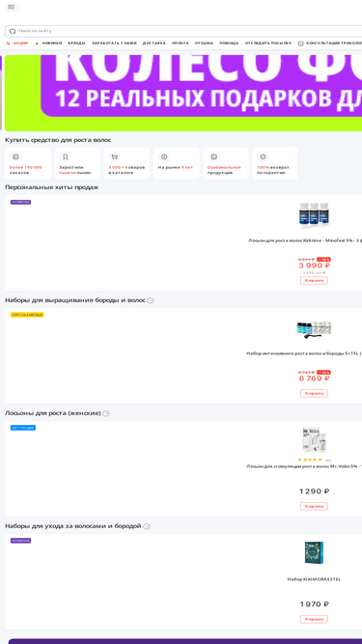
Task: Open Лосьон для стимуляции роста Mr. Volos link
Action: click(304, 466)
